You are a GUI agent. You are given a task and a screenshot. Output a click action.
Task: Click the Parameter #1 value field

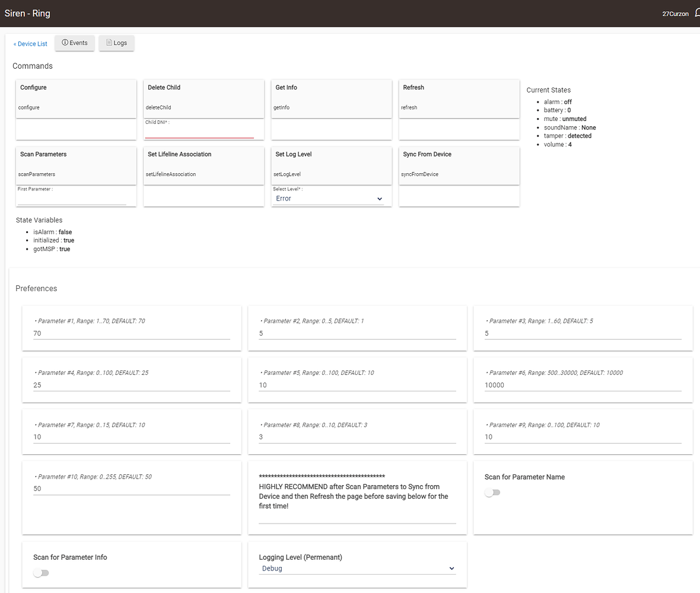131,334
